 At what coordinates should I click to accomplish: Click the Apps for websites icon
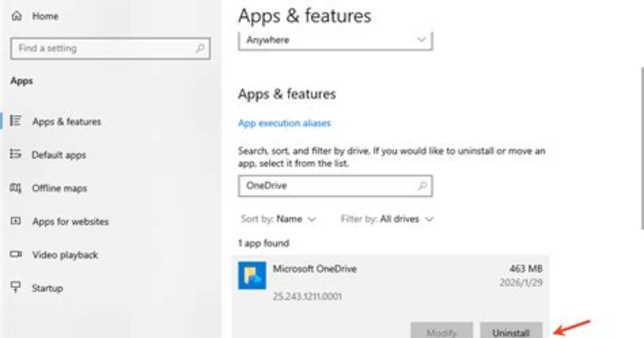click(x=16, y=221)
